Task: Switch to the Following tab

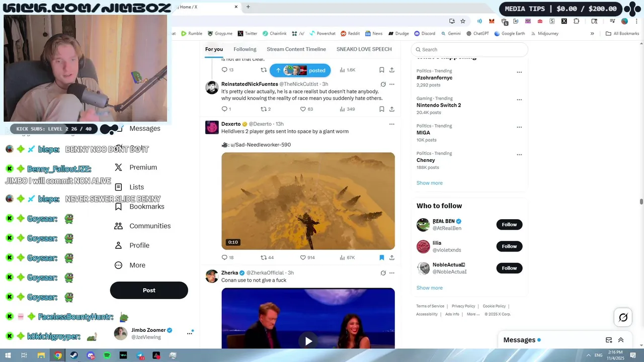Action: [x=245, y=49]
